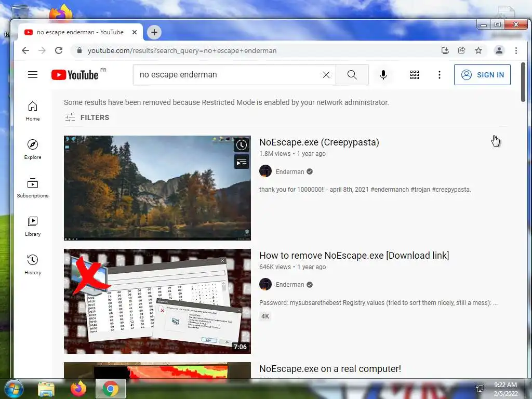This screenshot has height=399, width=532.
Task: Click the browser forward arrow
Action: point(42,50)
